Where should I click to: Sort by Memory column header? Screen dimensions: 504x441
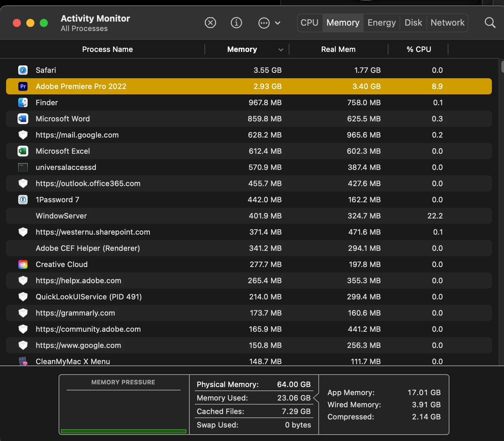242,49
